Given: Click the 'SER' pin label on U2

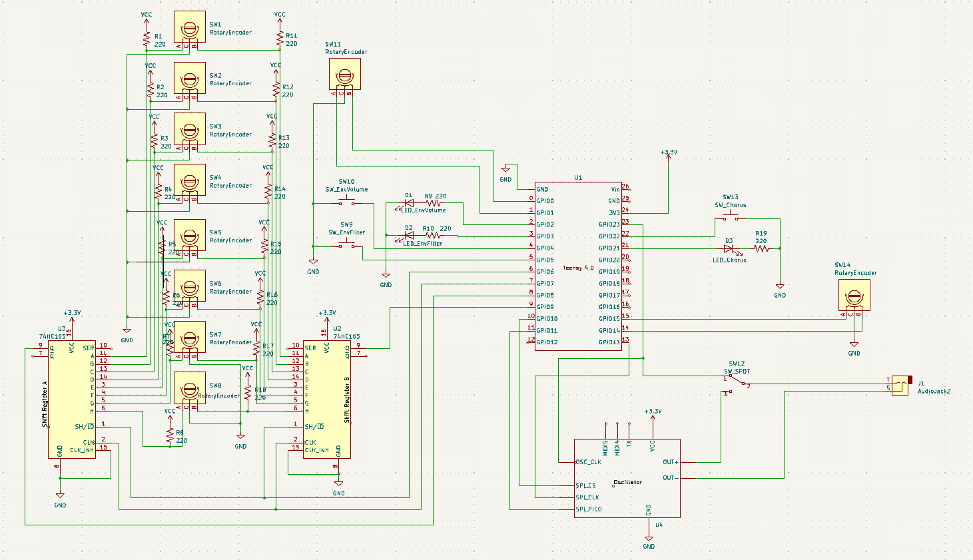Looking at the screenshot, I should [x=310, y=348].
